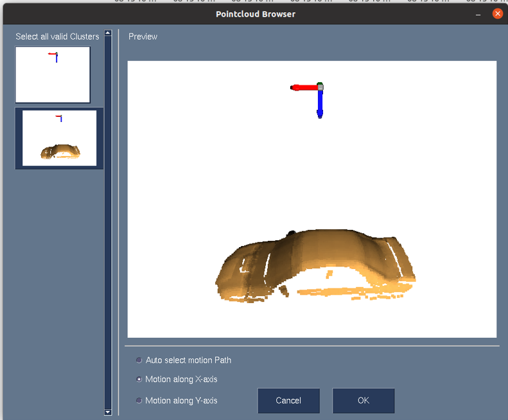Choose Motion along Y-axis radio button
Image resolution: width=508 pixels, height=420 pixels.
(139, 401)
